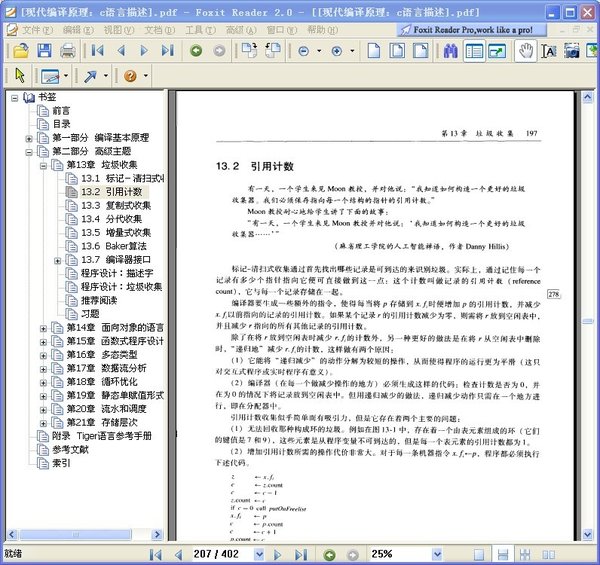Select the text selection tool

coord(549,51)
